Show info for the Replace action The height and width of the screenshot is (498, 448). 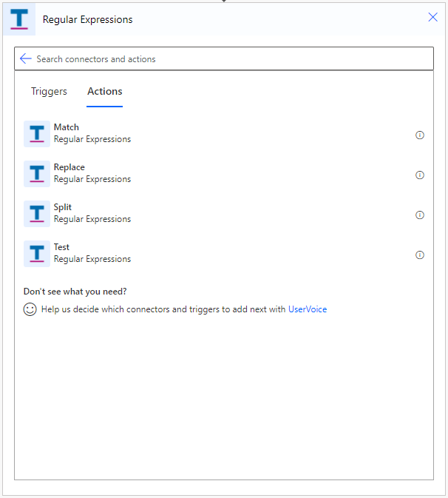[420, 175]
